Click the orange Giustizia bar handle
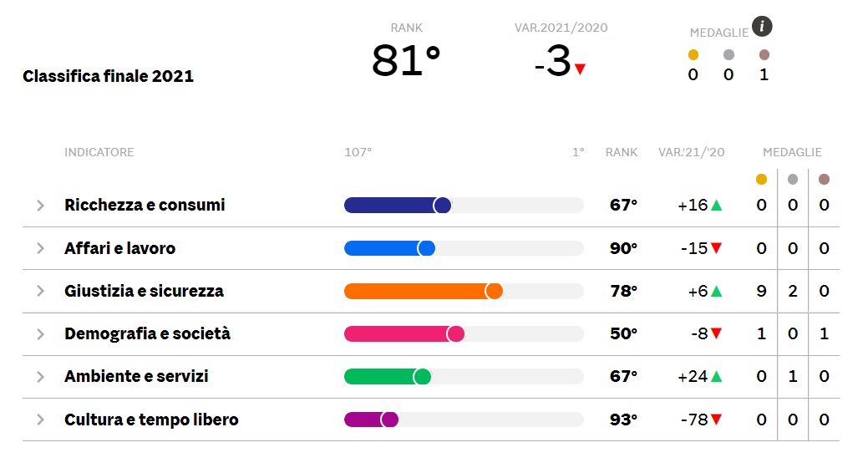The height and width of the screenshot is (473, 868). 494,291
